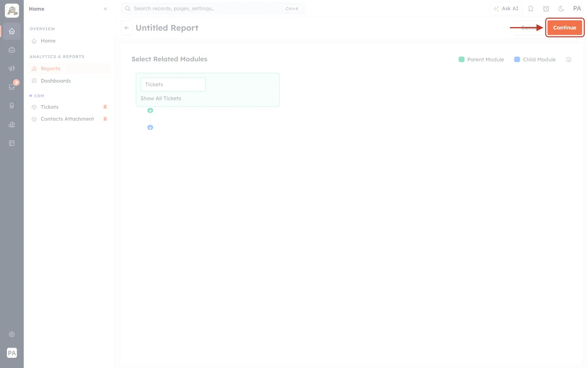Open the briefcase icon in the left rail
Image resolution: width=588 pixels, height=368 pixels.
point(12,50)
